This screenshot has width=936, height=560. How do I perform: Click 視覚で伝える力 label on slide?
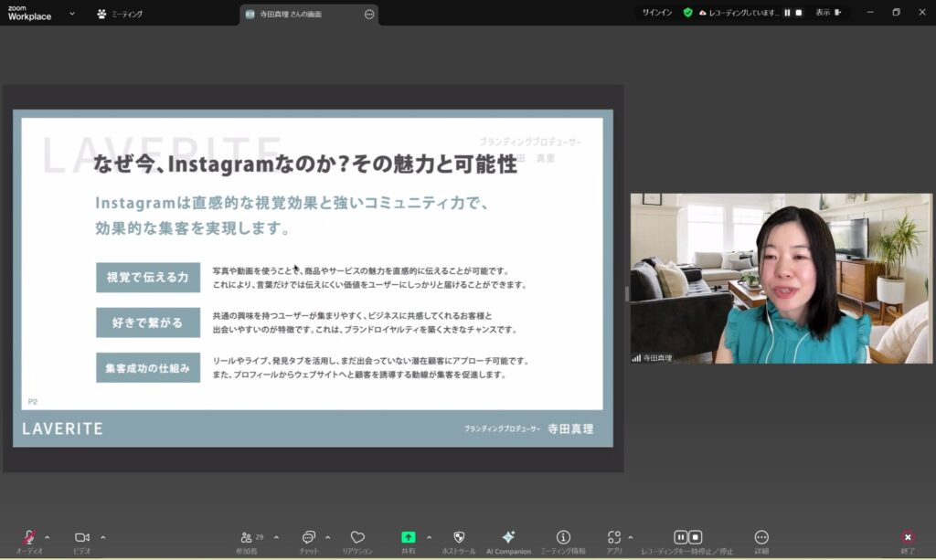pyautogui.click(x=147, y=278)
